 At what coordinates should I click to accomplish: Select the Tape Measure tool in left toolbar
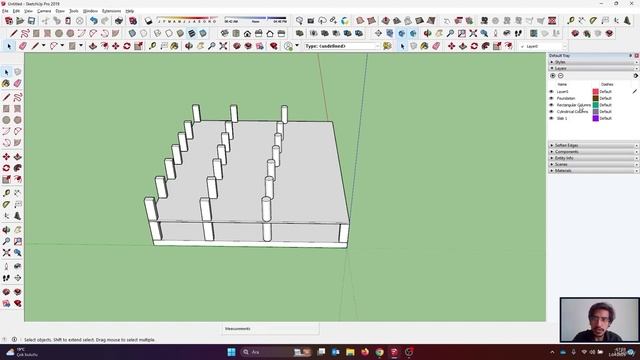click(6, 193)
